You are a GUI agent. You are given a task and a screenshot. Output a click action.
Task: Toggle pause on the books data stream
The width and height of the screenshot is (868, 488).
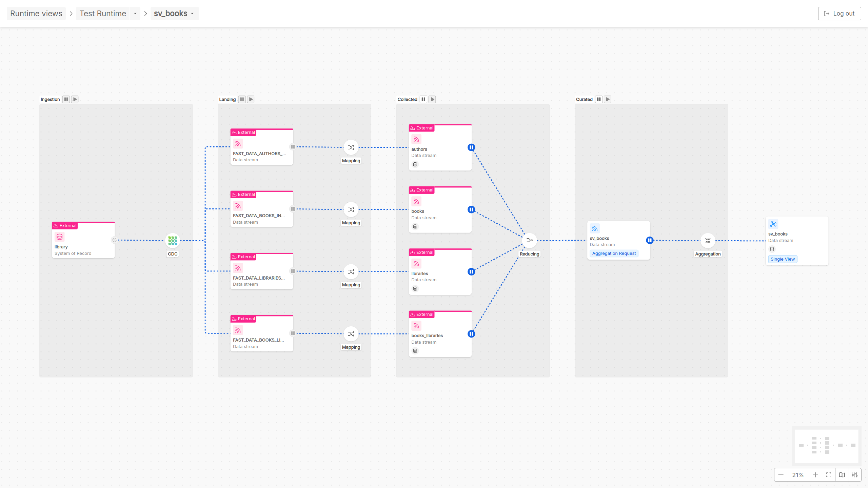click(x=471, y=210)
